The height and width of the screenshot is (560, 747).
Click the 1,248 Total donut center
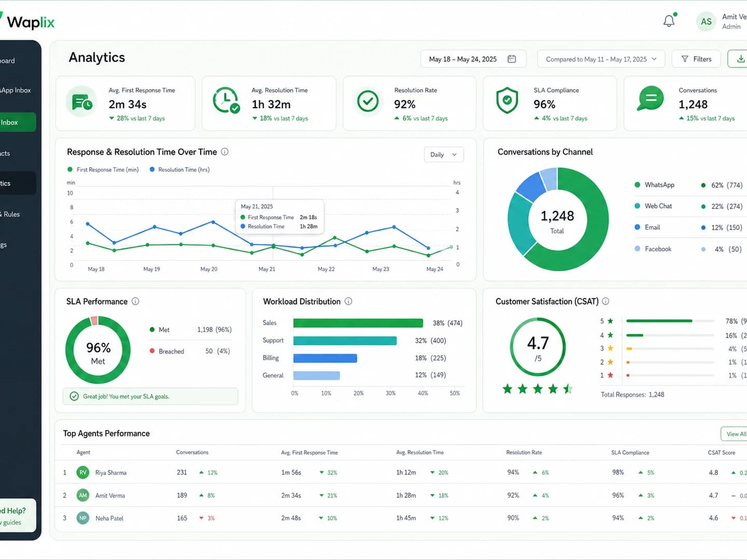tap(557, 221)
